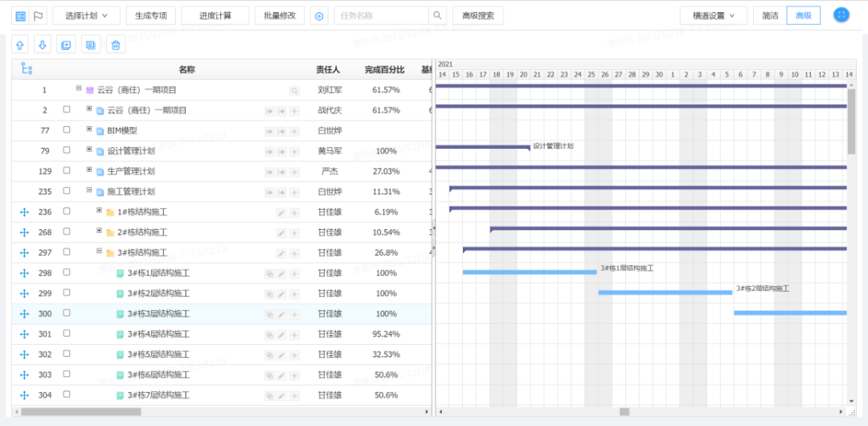Click the 批量修改 button

pos(280,15)
